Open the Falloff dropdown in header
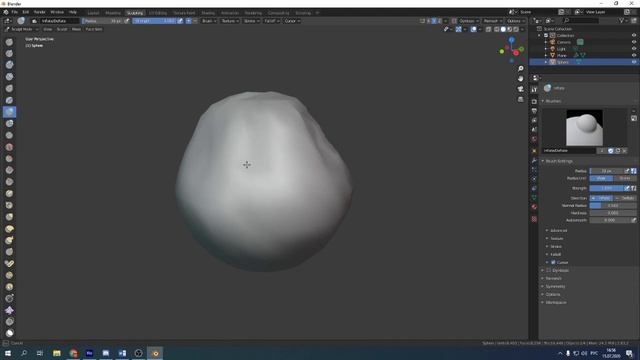Screen dimensions: 640x360 (x=271, y=21)
